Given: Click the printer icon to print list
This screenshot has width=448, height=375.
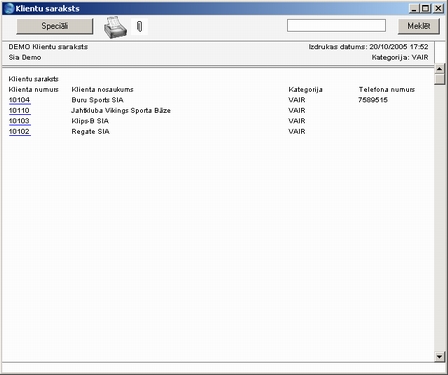Looking at the screenshot, I should coord(115,27).
